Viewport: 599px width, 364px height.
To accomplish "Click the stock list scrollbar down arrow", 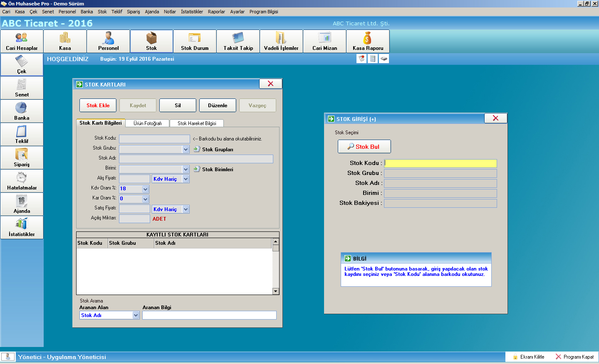I will coord(275,291).
